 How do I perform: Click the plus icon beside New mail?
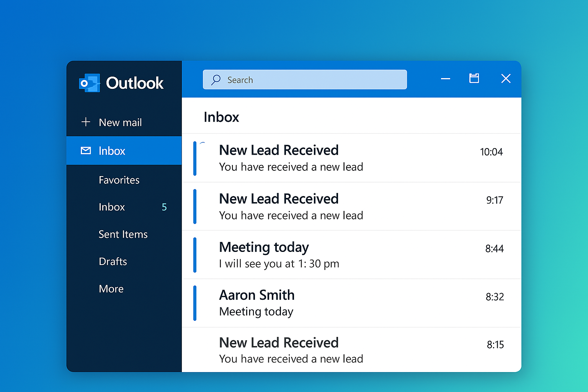click(x=86, y=122)
